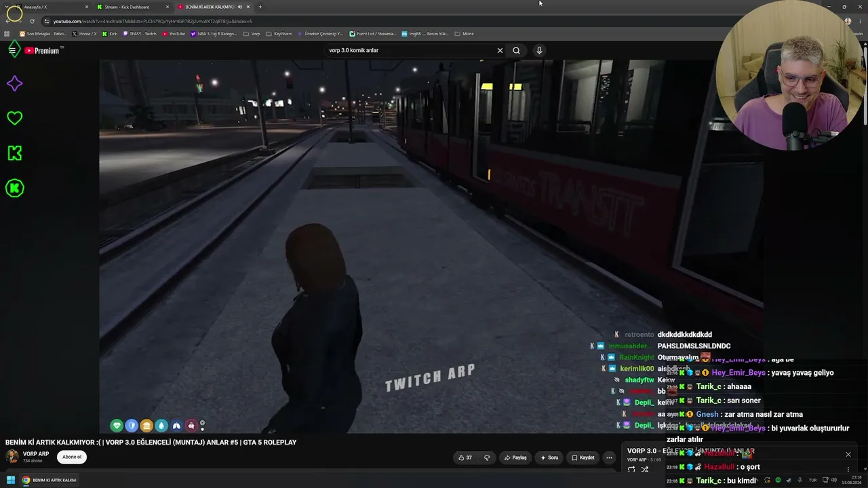Like the video with thumbs up
Image resolution: width=868 pixels, height=488 pixels.
tap(465, 457)
